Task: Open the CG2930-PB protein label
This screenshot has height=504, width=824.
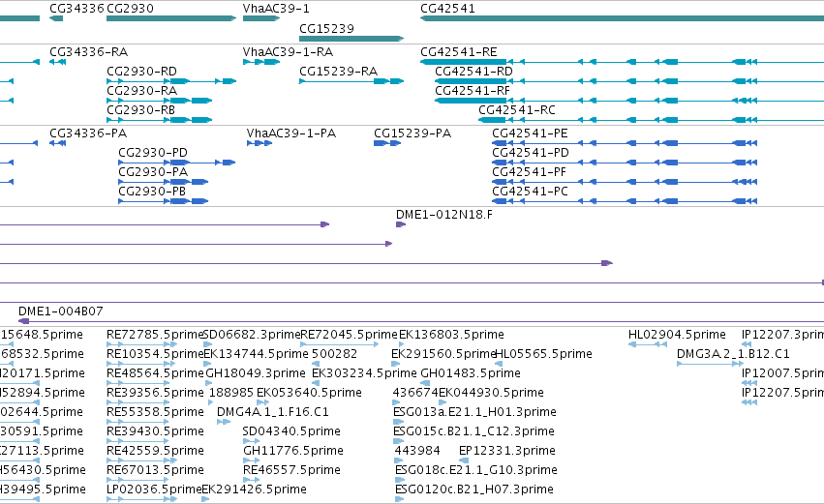Action: [x=152, y=192]
